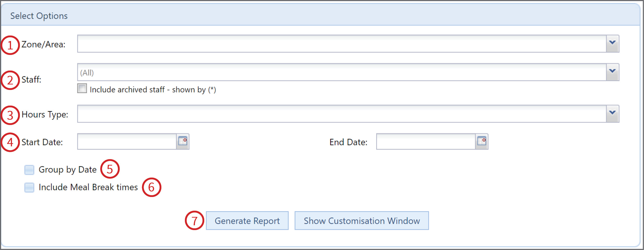Click the 'Include Meal Break times' label text

(x=88, y=187)
